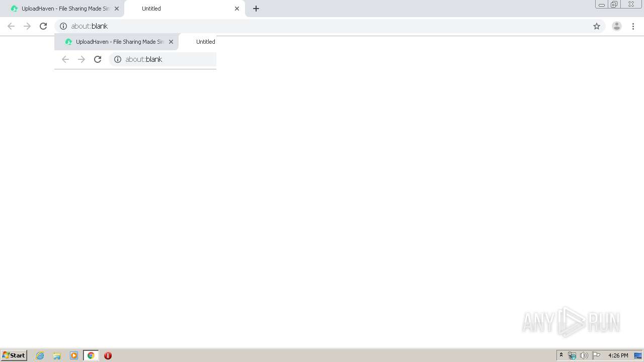The height and width of the screenshot is (362, 644).
Task: Show hidden system tray icons
Action: tap(561, 355)
